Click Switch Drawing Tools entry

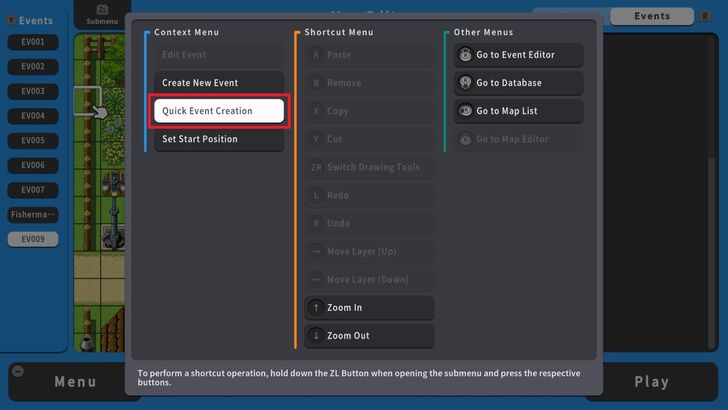tap(369, 167)
